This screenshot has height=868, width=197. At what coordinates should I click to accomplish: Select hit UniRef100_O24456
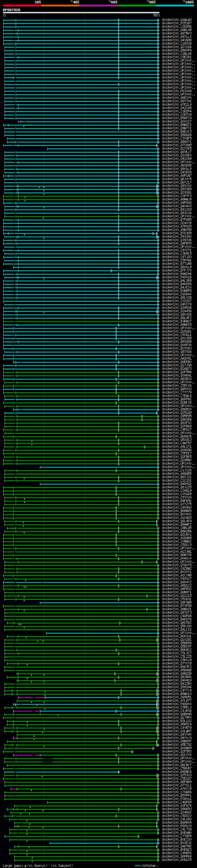click(x=177, y=311)
